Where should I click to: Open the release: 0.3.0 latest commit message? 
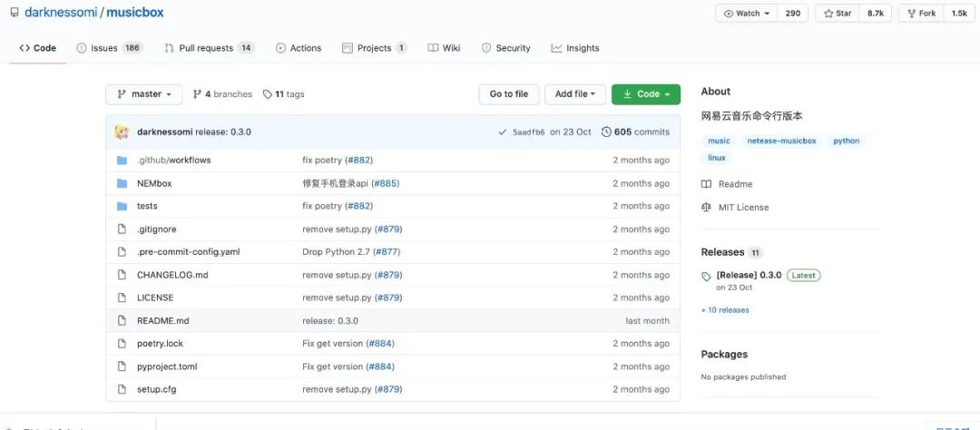pyautogui.click(x=223, y=132)
